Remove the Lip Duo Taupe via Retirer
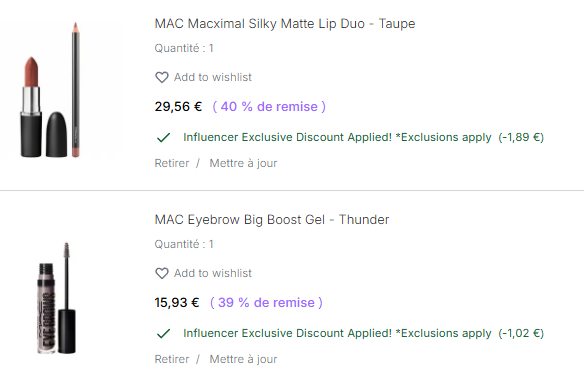584x382 pixels. (172, 163)
